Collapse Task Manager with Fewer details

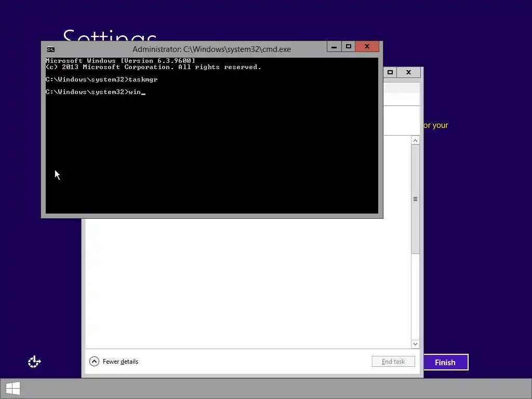coord(114,362)
